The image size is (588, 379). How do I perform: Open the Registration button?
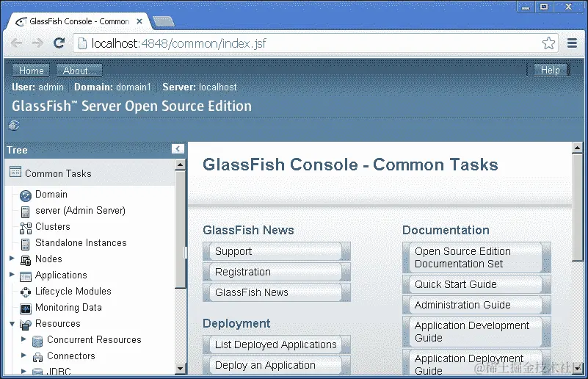tap(277, 272)
